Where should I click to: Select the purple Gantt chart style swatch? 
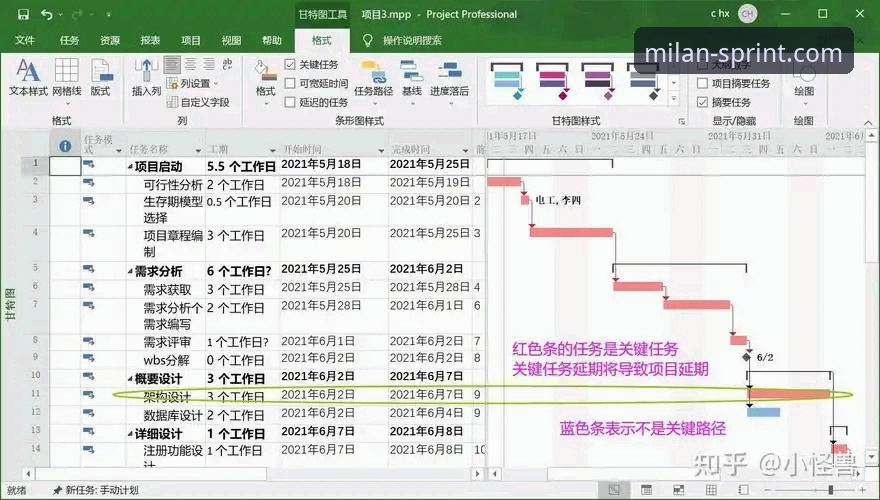click(598, 80)
